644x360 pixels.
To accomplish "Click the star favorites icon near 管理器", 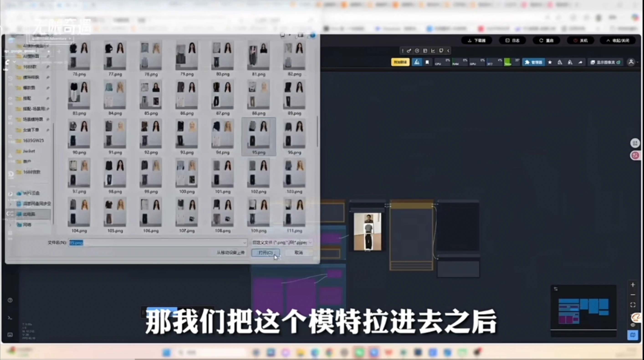I will [x=550, y=62].
